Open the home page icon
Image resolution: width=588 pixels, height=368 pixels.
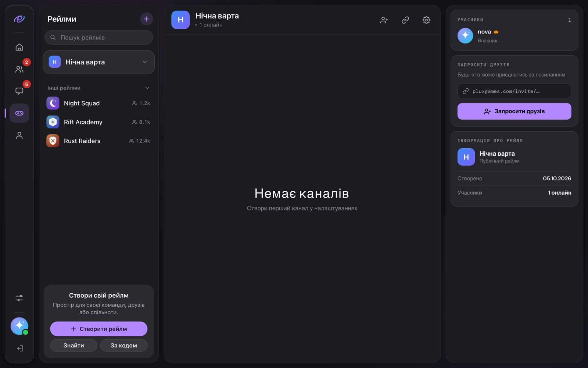[19, 47]
